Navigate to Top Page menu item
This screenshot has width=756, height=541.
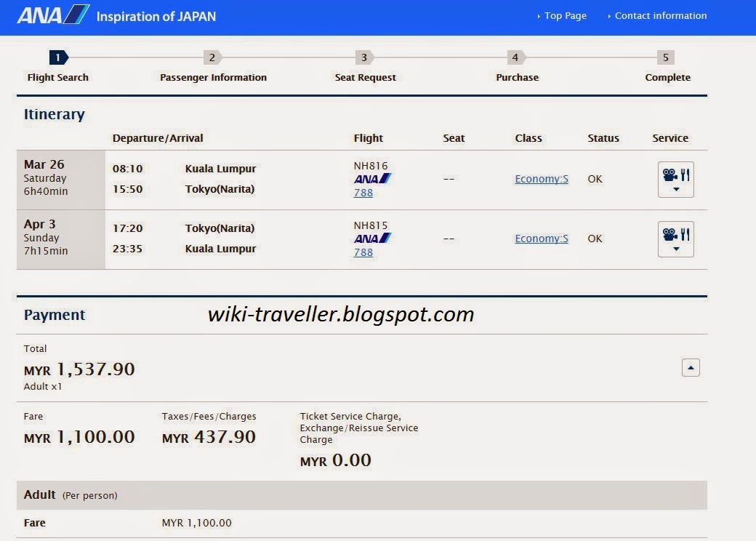[565, 15]
